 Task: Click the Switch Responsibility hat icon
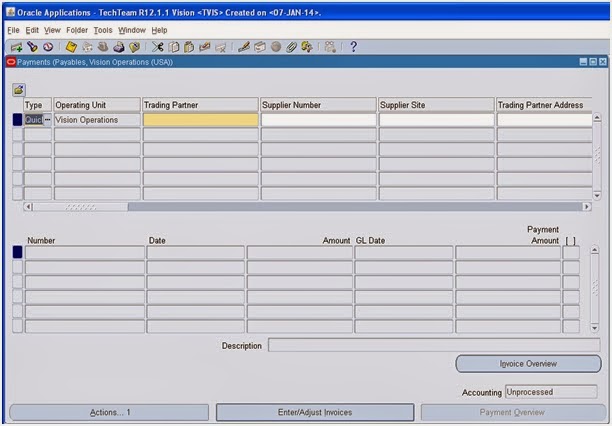pyautogui.click(x=103, y=47)
